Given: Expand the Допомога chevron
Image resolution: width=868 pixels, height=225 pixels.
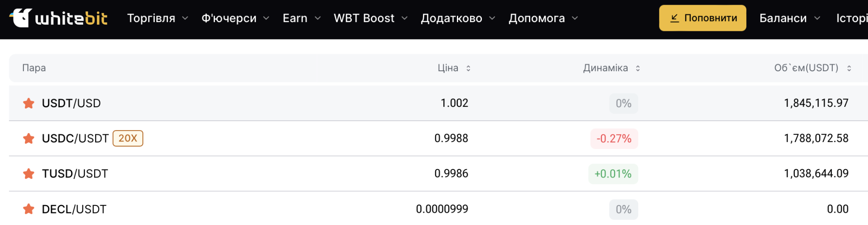Looking at the screenshot, I should point(575,18).
